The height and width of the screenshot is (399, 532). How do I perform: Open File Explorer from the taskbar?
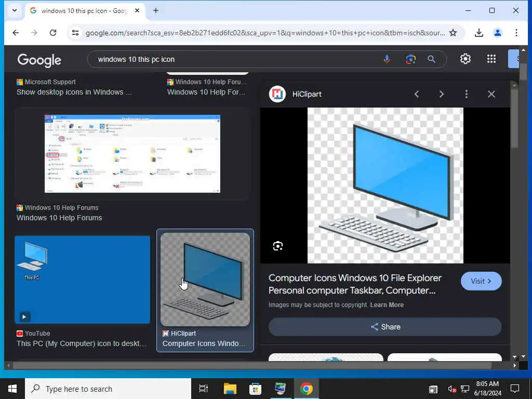[x=230, y=389]
